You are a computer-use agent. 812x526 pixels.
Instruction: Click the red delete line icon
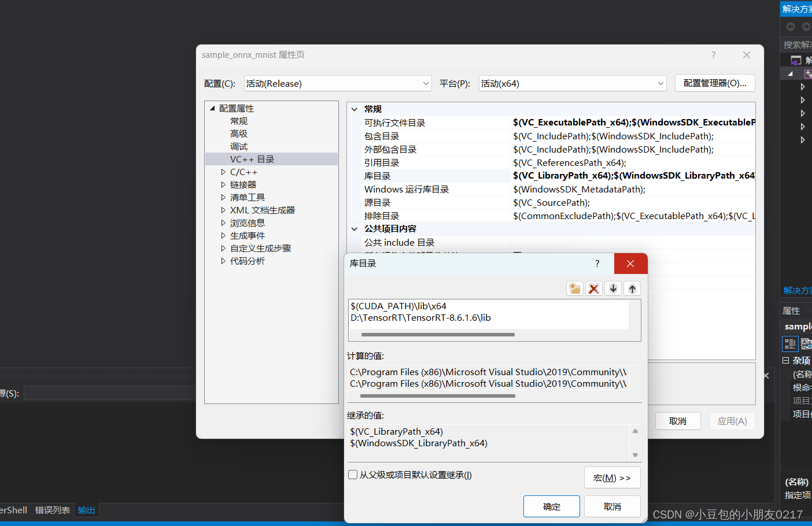(594, 288)
